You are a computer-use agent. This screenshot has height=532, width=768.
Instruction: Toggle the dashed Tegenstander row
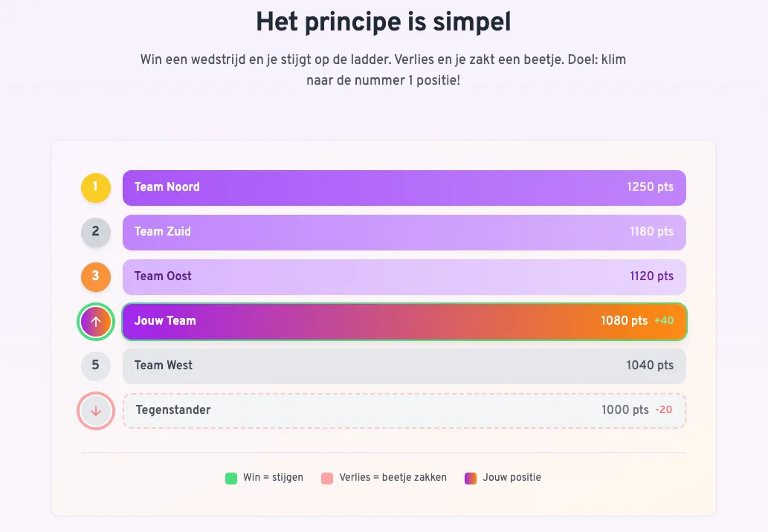[x=404, y=410]
